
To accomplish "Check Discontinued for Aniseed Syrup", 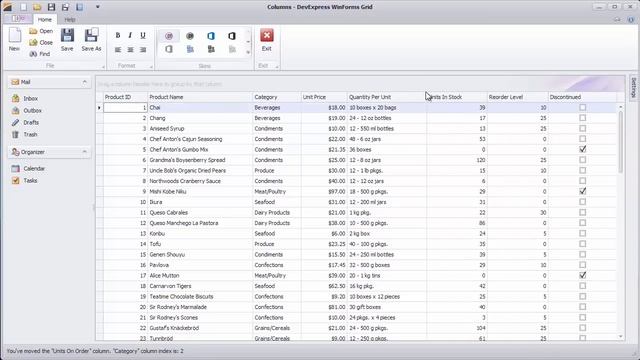I will 582,129.
